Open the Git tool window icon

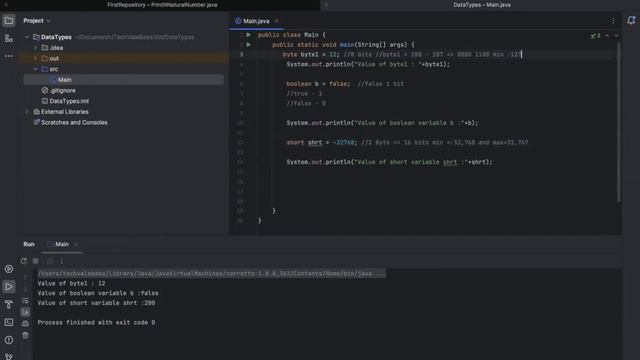click(x=9, y=357)
